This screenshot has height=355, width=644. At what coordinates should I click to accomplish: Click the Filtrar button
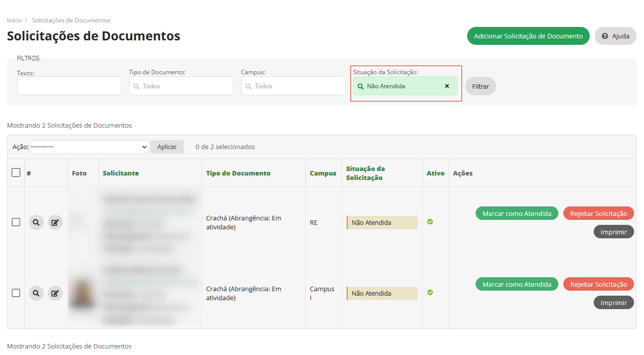click(481, 86)
